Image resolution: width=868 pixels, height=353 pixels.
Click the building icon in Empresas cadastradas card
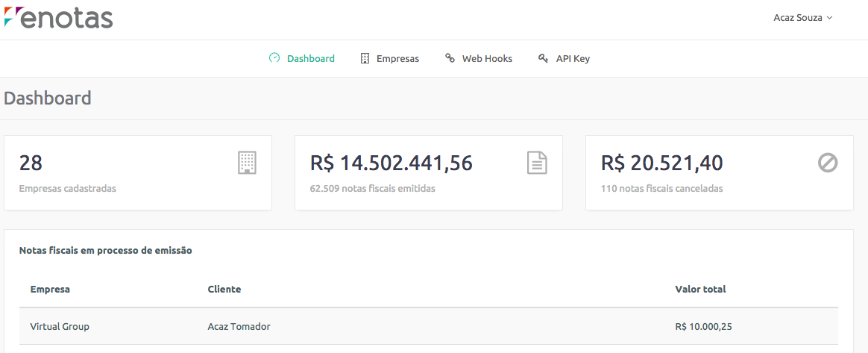(247, 163)
